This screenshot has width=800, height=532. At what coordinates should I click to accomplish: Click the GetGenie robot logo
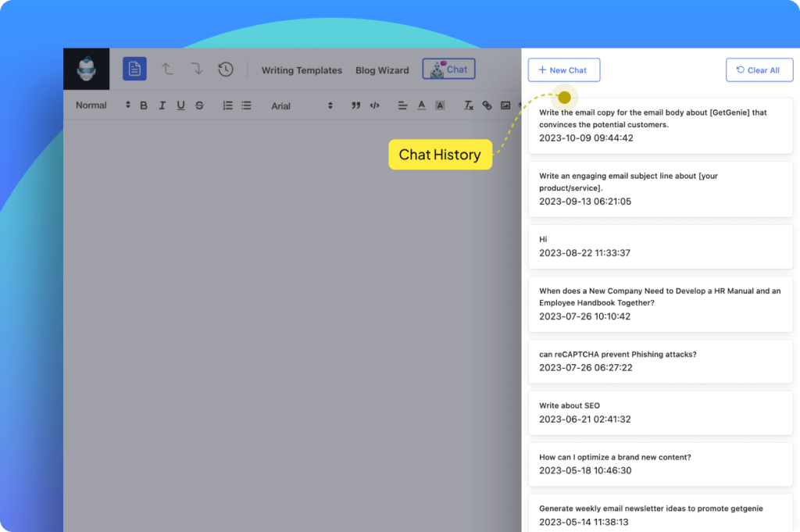tap(86, 69)
